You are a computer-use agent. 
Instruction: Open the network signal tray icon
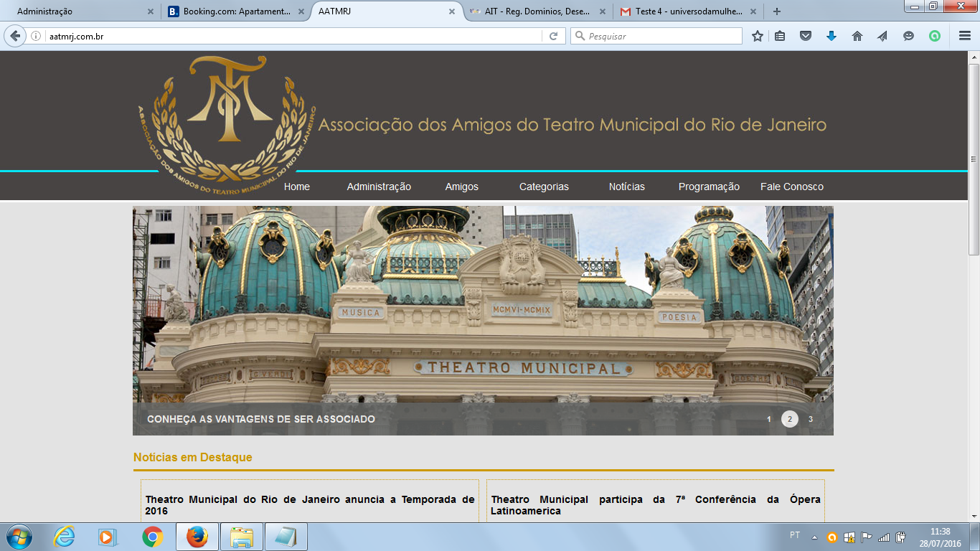point(884,537)
